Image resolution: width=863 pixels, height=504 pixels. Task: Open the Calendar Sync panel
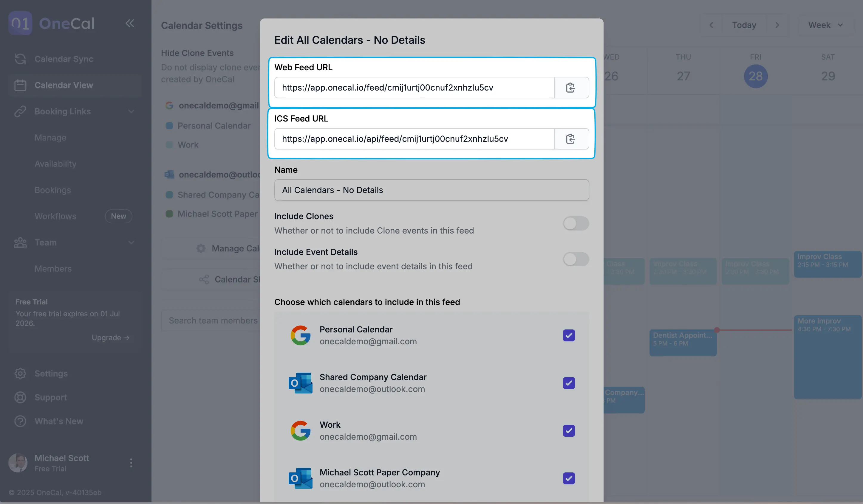[21, 59]
